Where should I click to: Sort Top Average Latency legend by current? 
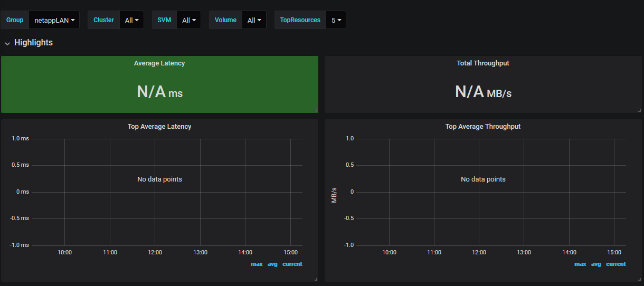pyautogui.click(x=292, y=264)
